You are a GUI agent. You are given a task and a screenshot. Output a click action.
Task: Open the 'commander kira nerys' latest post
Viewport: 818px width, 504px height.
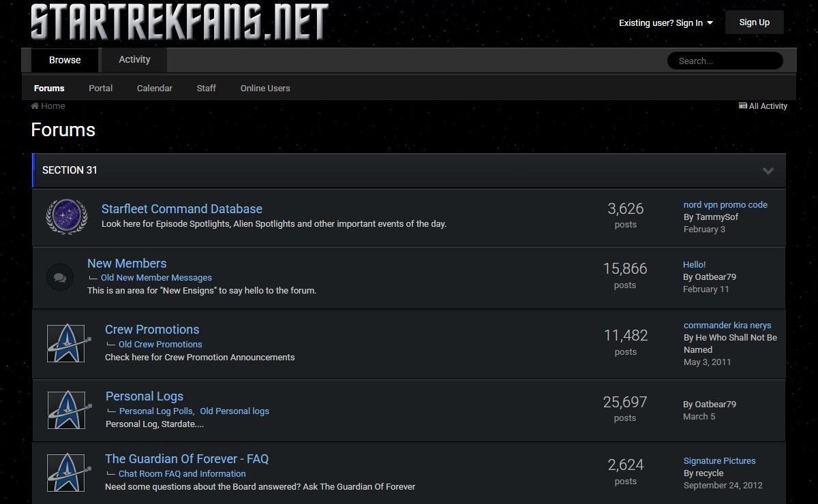[727, 326]
